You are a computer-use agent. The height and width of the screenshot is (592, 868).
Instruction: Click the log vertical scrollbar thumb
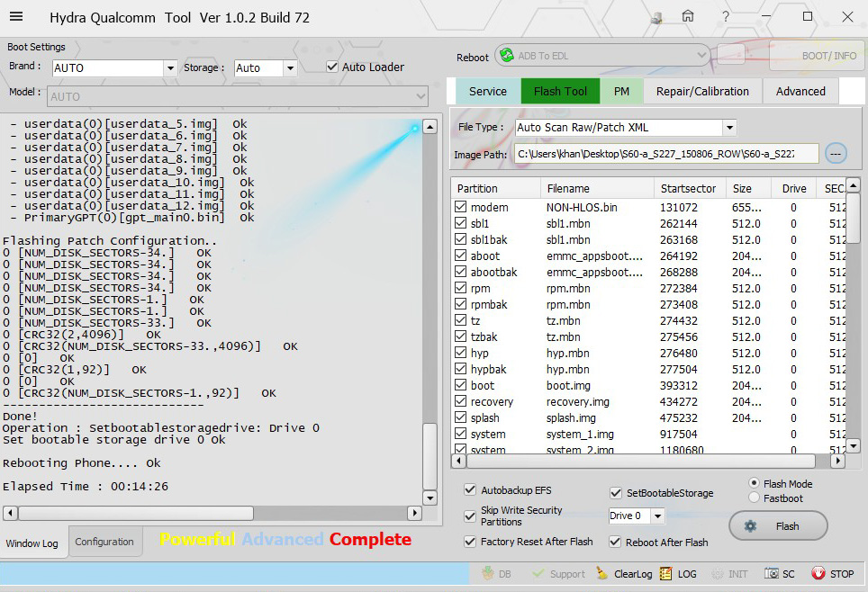click(x=430, y=456)
